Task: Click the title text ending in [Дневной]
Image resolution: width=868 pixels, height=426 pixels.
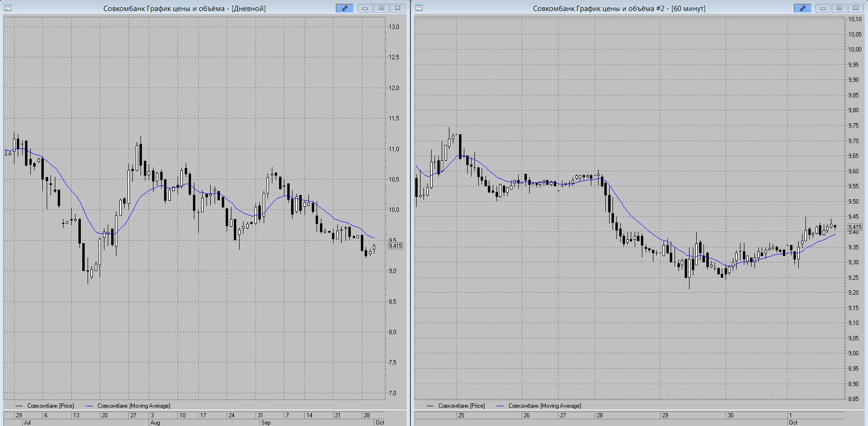Action: [x=184, y=9]
